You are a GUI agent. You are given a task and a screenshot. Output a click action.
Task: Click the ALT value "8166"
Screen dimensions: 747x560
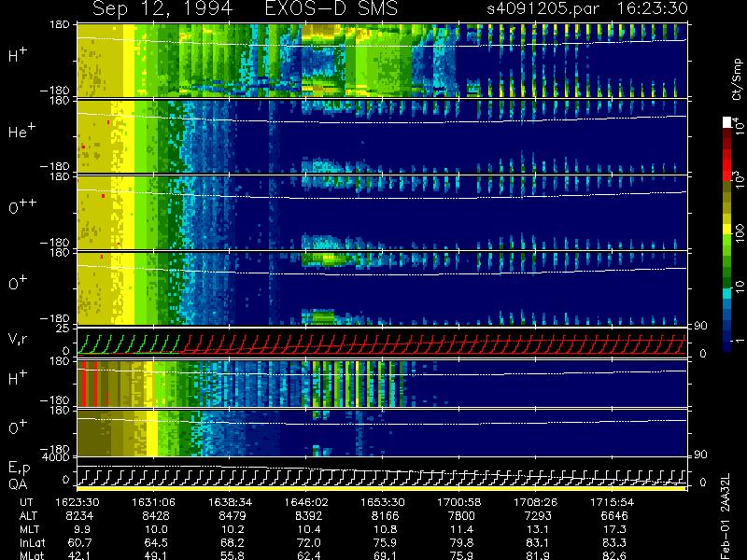385,516
